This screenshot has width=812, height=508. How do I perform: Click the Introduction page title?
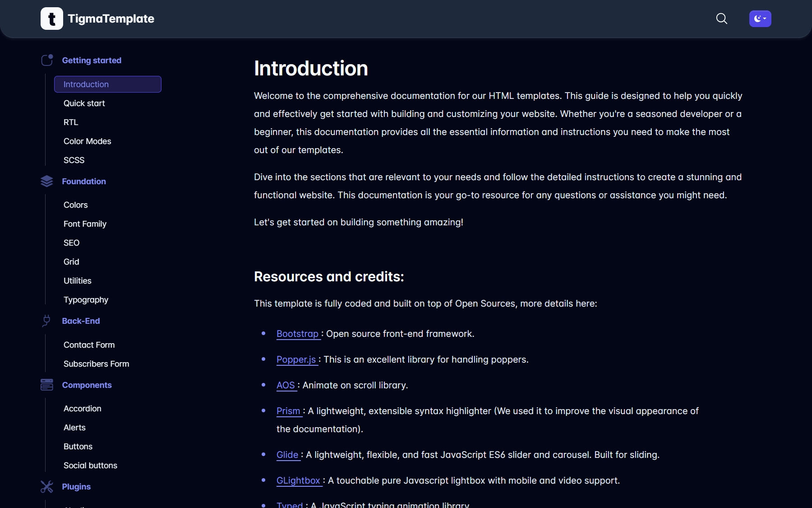point(311,68)
